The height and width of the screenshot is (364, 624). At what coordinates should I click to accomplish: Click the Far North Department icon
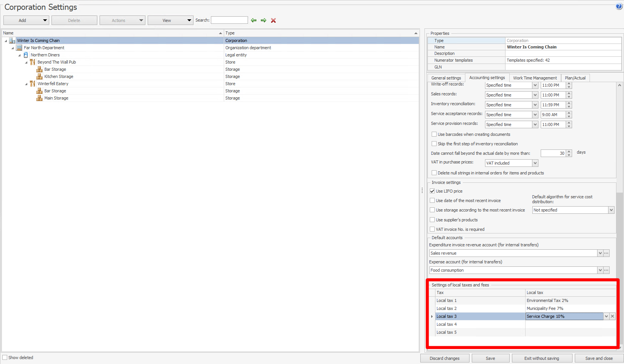pyautogui.click(x=19, y=48)
